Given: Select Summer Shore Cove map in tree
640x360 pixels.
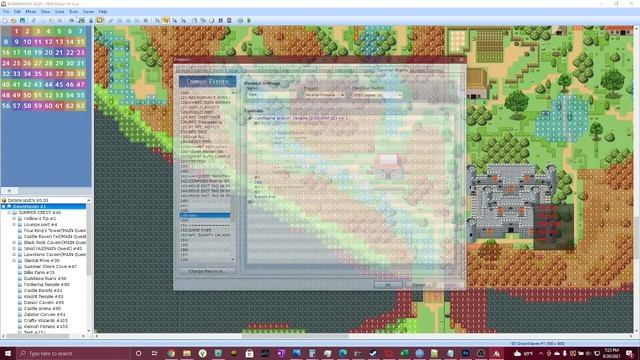Looking at the screenshot, I should [x=50, y=267].
